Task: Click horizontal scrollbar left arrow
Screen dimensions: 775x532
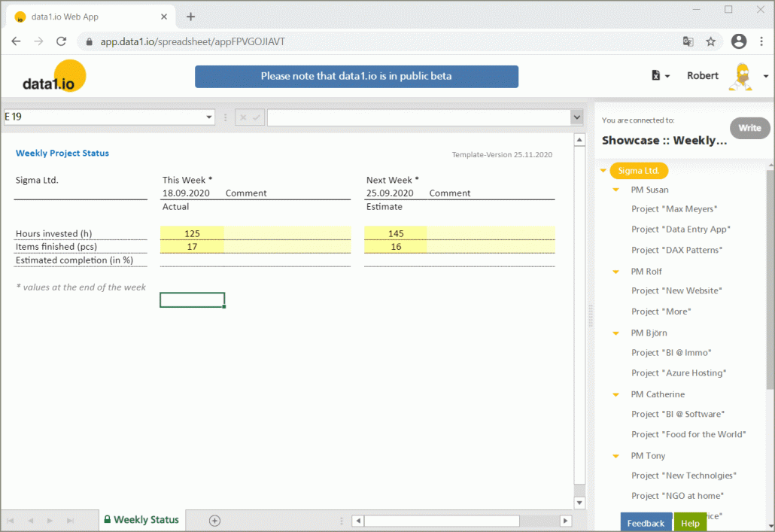Action: (358, 521)
